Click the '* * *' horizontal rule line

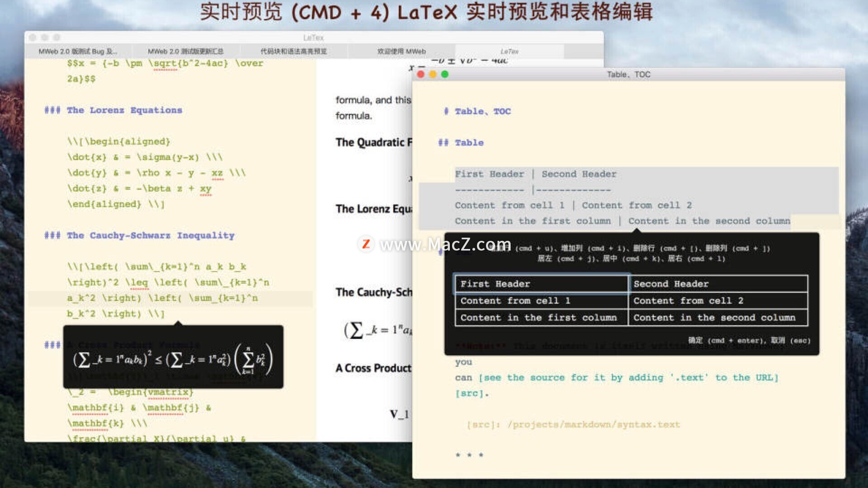click(x=469, y=455)
